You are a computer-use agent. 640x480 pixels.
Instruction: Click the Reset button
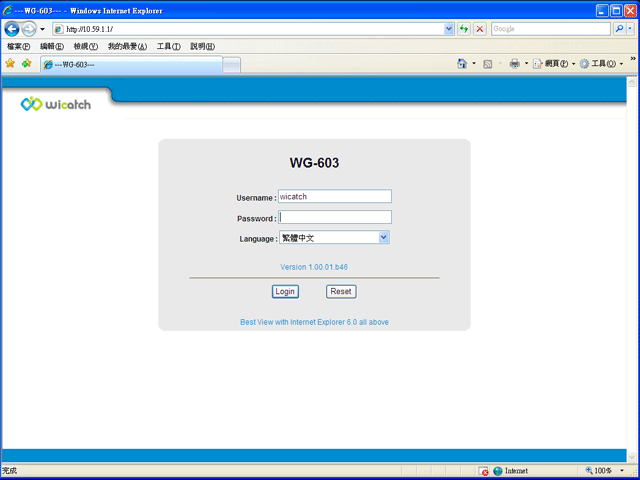tap(341, 291)
